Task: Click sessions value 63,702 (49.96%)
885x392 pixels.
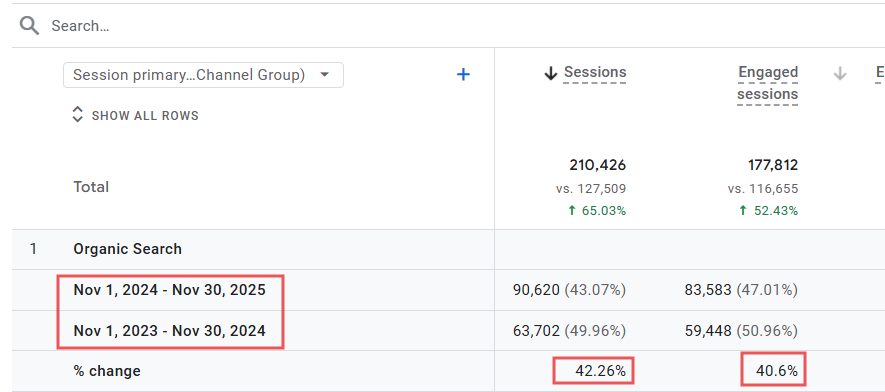Action: tap(569, 331)
